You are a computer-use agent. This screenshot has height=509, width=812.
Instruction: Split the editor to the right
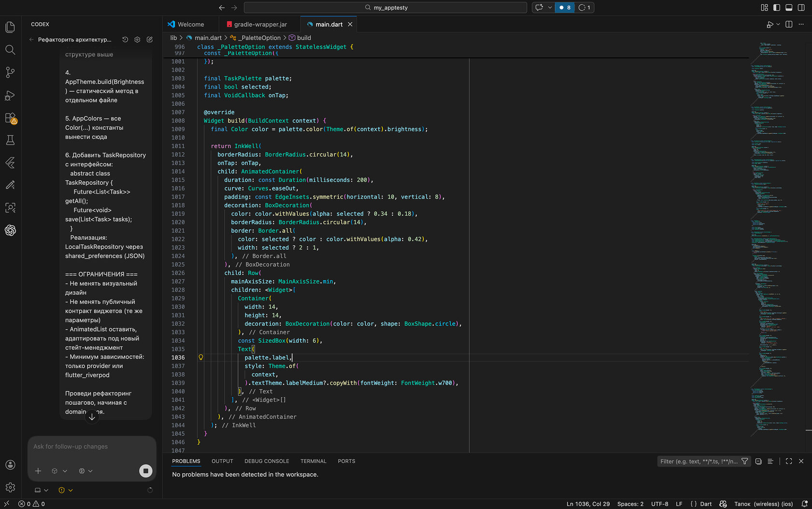coord(789,24)
